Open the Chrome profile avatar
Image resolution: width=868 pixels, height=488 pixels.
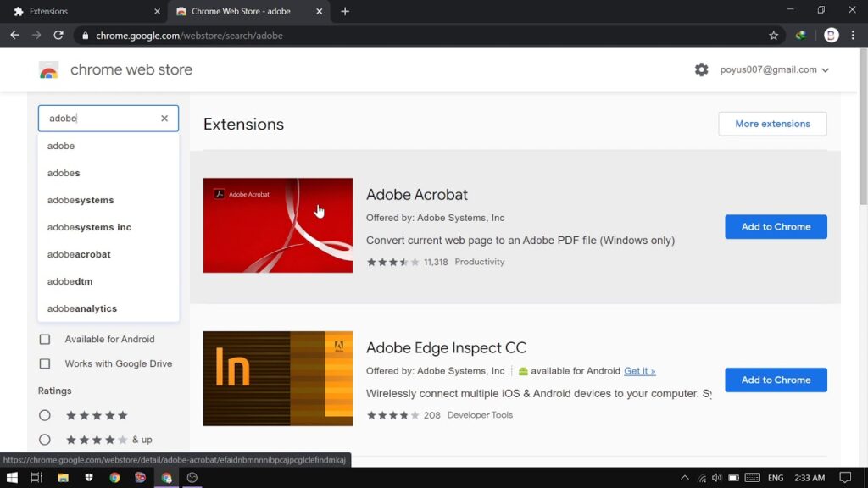pos(831,36)
